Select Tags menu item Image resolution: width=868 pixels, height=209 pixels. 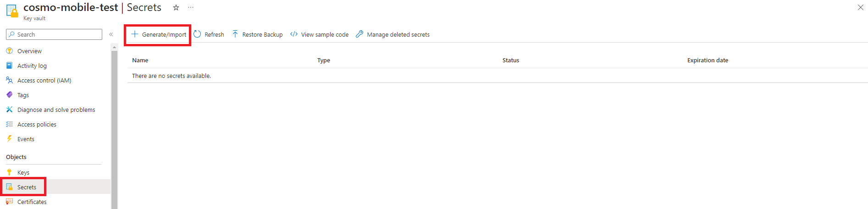[x=23, y=95]
